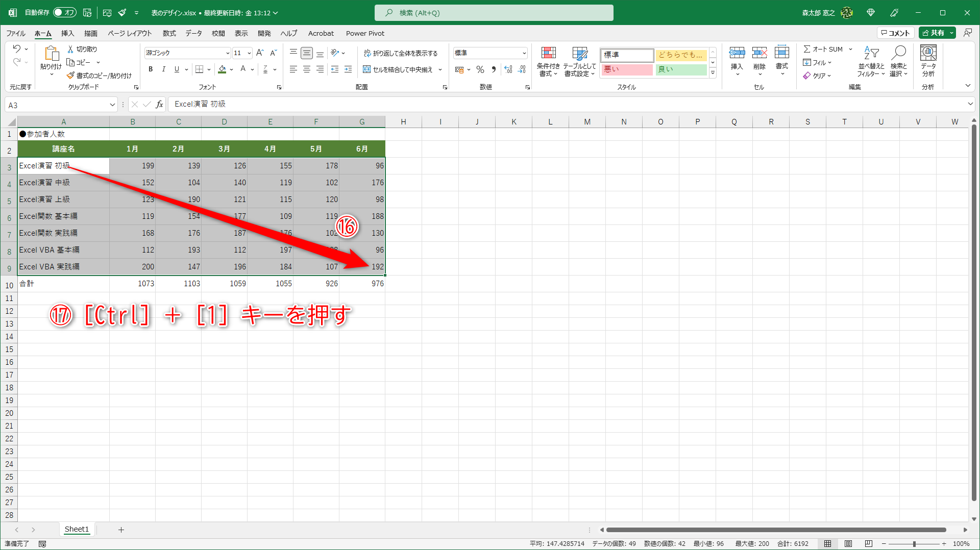The height and width of the screenshot is (550, 980).
Task: Click the font color A icon
Action: (243, 69)
